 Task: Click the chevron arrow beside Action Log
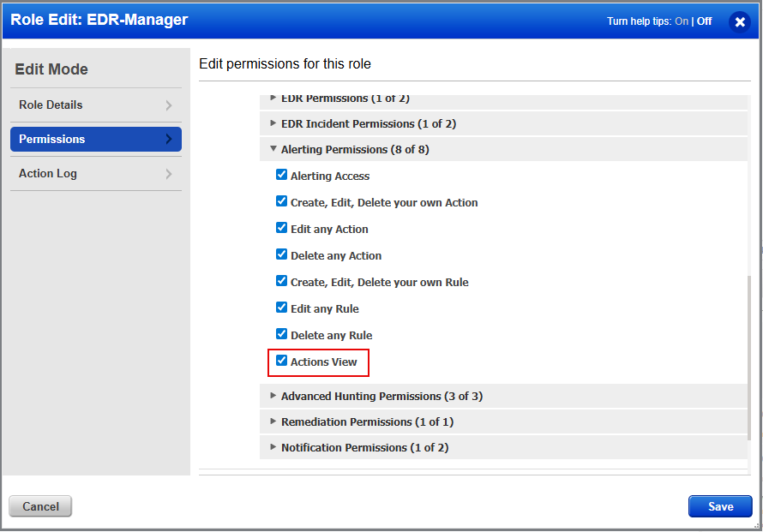click(169, 174)
